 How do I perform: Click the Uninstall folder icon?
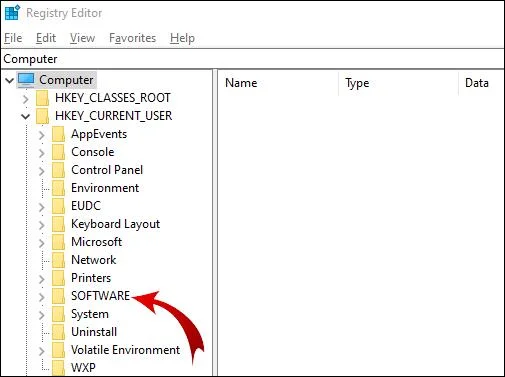59,332
